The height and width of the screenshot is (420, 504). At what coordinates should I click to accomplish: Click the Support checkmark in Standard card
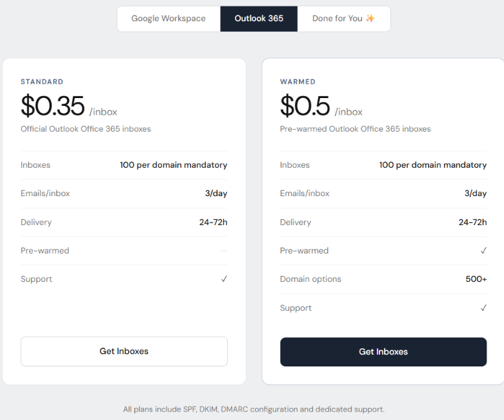(x=225, y=279)
